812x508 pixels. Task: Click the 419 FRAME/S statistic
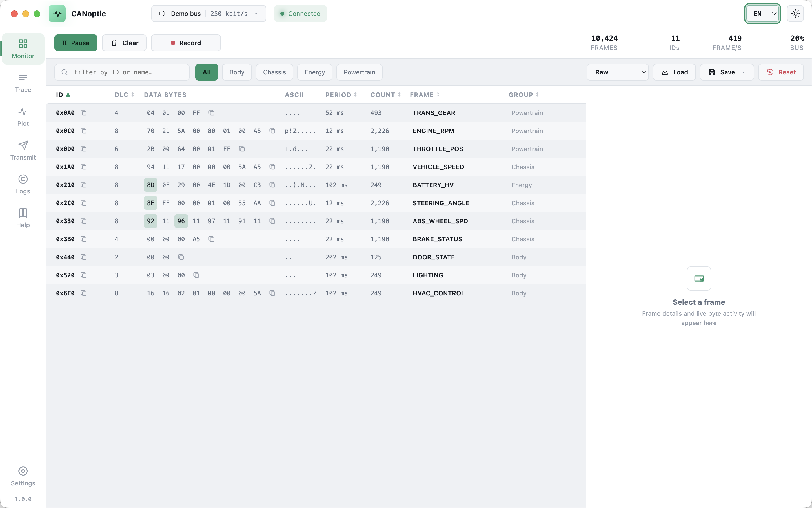point(727,43)
